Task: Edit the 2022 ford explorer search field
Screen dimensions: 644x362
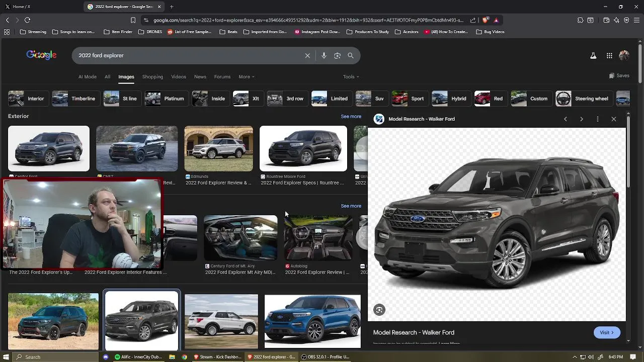Action: (189, 55)
